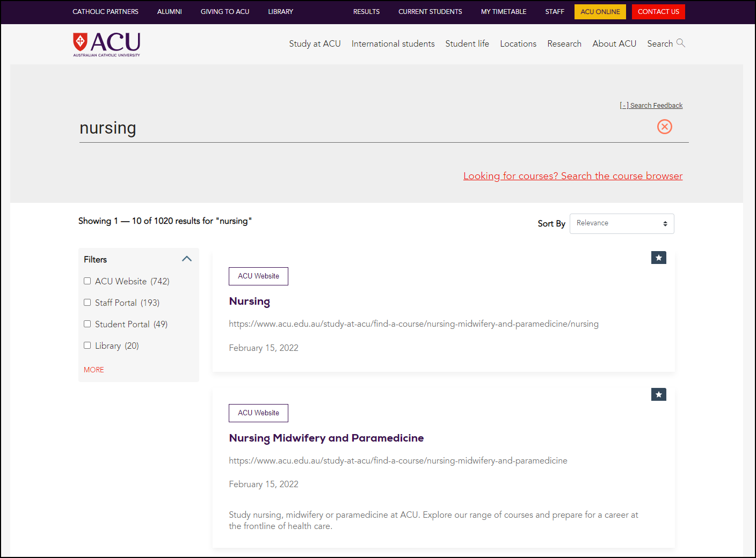
Task: Open CONTACT US
Action: (658, 11)
